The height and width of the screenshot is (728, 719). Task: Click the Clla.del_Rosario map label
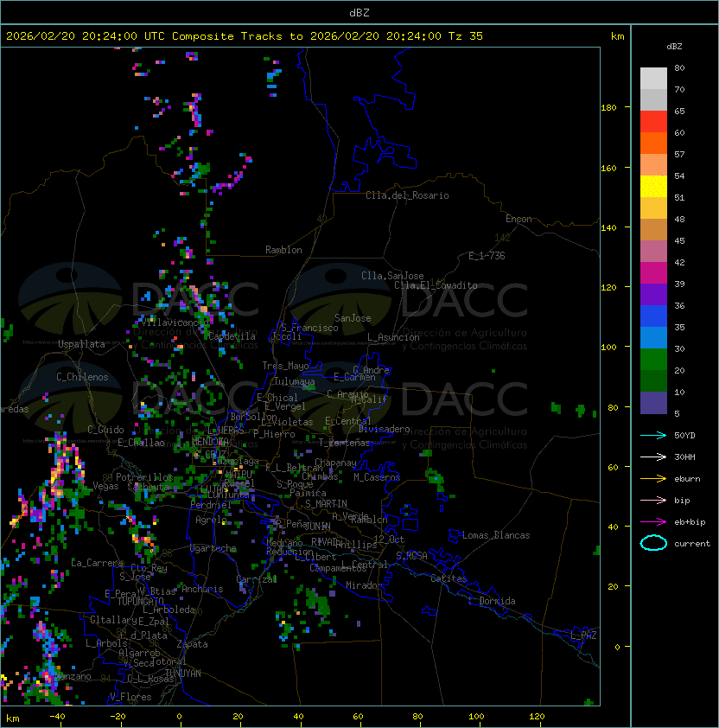click(x=407, y=195)
